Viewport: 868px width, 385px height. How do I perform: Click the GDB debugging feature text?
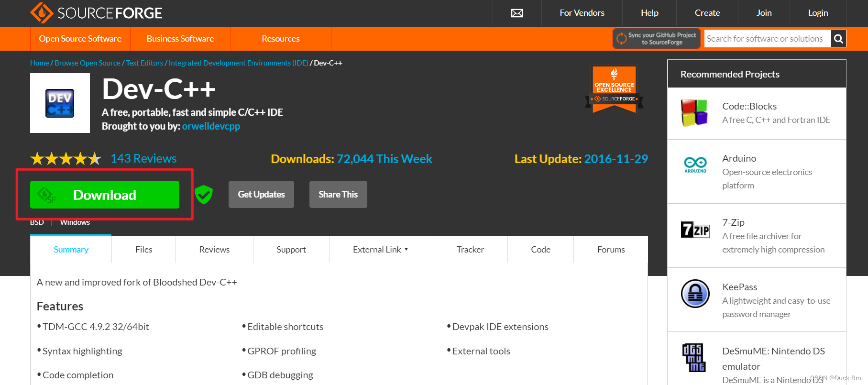pyautogui.click(x=280, y=375)
